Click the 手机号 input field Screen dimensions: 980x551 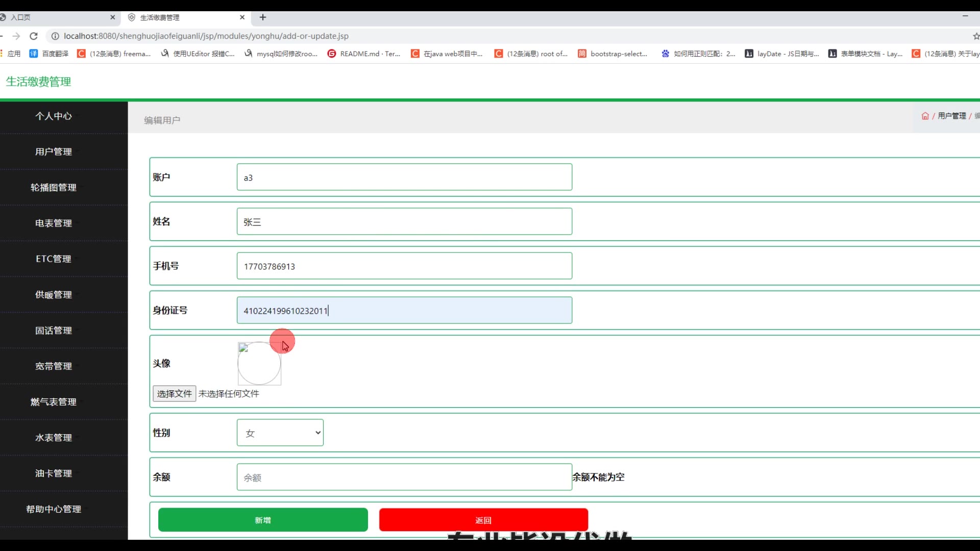[x=404, y=266]
